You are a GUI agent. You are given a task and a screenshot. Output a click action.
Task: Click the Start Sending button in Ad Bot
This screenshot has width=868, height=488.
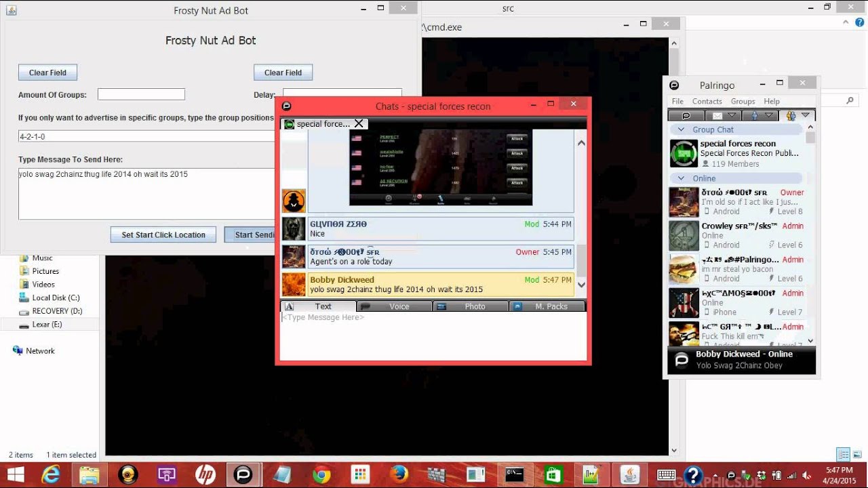[250, 235]
